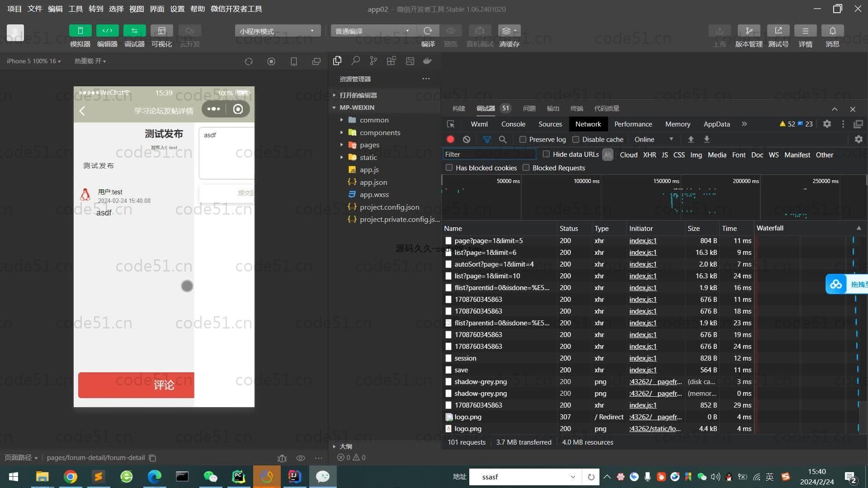Enable Disable cache checkbox

point(576,140)
